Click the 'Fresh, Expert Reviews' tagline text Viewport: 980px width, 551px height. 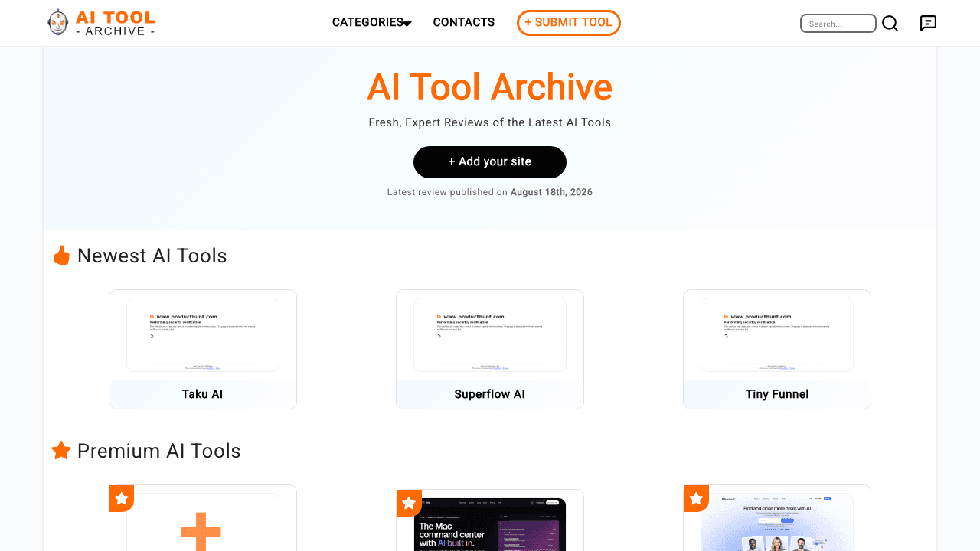coord(490,122)
